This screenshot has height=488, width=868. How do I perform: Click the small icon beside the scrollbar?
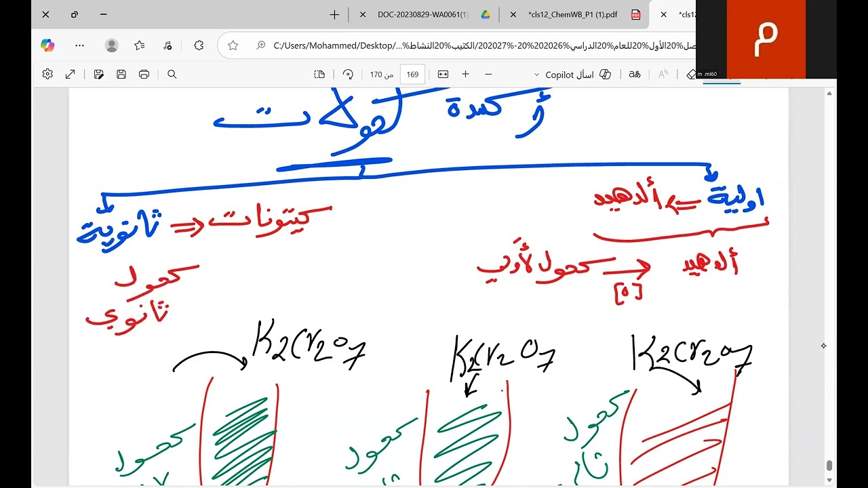pos(823,346)
